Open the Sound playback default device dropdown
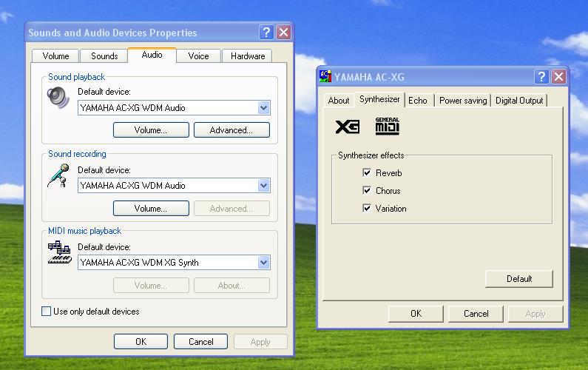 (x=263, y=108)
